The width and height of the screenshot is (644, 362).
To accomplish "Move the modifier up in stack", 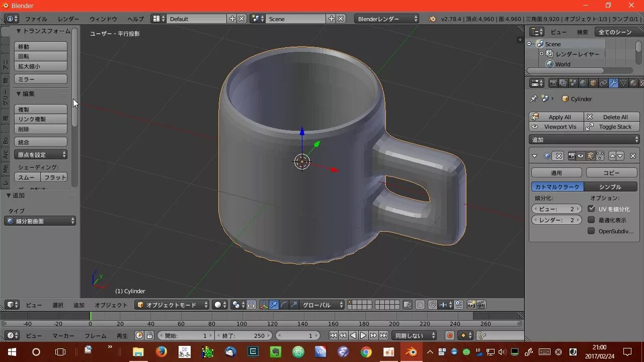I will (x=613, y=156).
